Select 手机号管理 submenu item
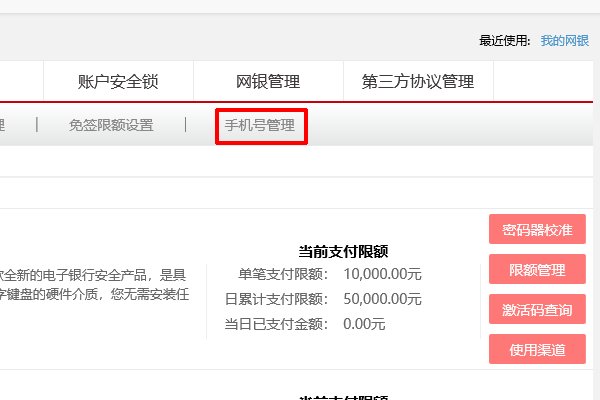Image resolution: width=600 pixels, height=400 pixels. (260, 125)
